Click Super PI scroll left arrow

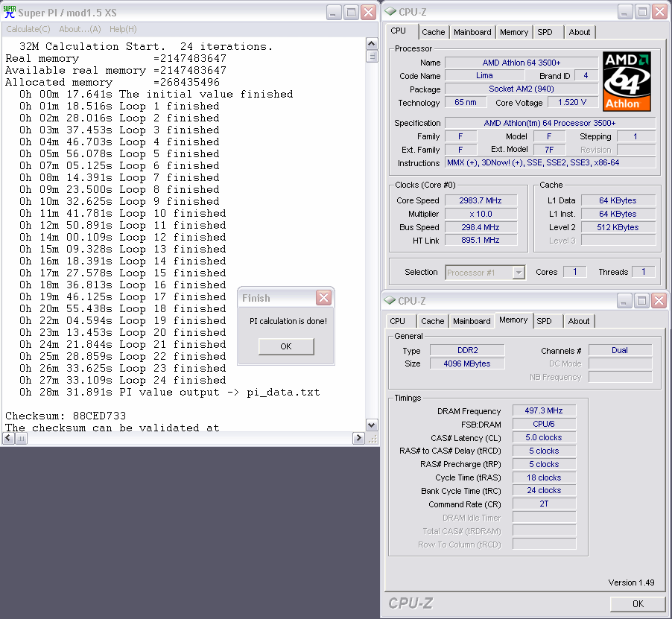8,438
